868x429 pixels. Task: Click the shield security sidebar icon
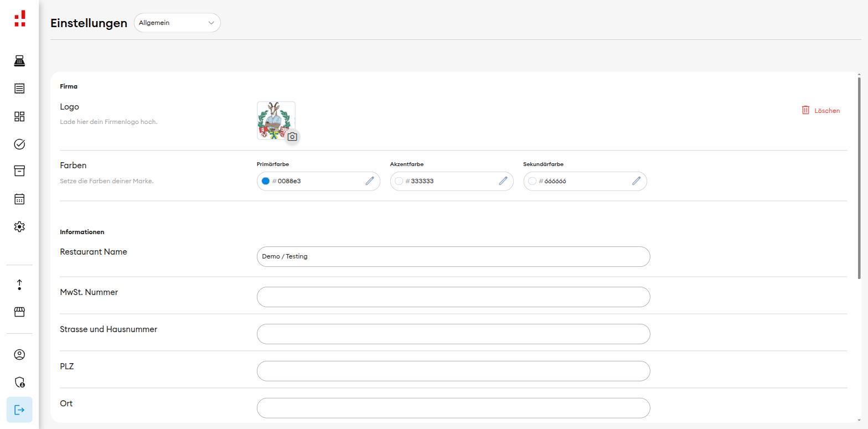pos(19,382)
